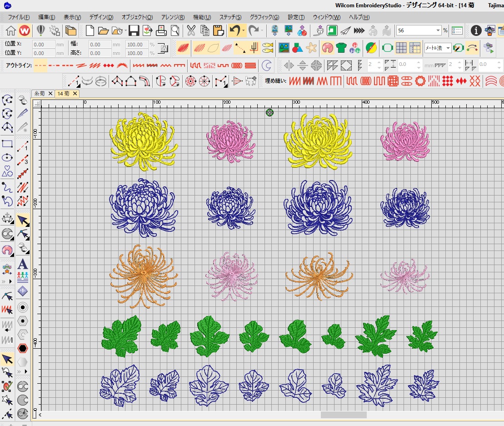504x426 pixels.
Task: Select the zigzag outline stitch type
Action: (166, 65)
